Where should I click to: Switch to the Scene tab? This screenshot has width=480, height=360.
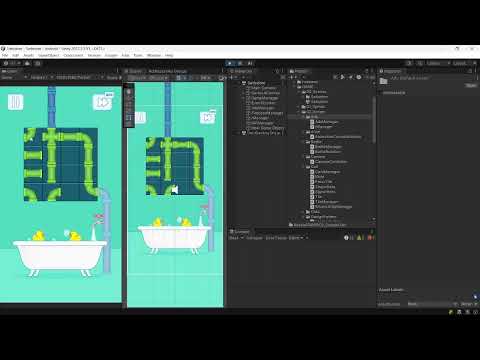(x=133, y=71)
